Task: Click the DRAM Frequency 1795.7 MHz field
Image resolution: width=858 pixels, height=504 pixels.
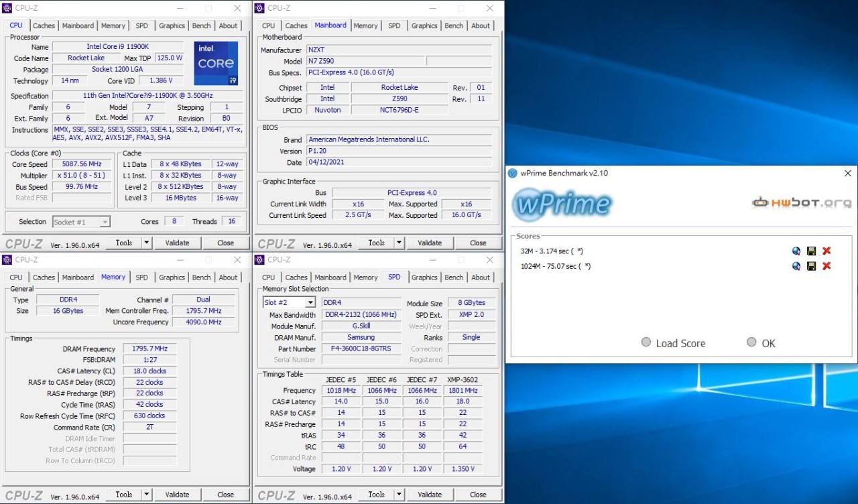Action: pyautogui.click(x=149, y=349)
